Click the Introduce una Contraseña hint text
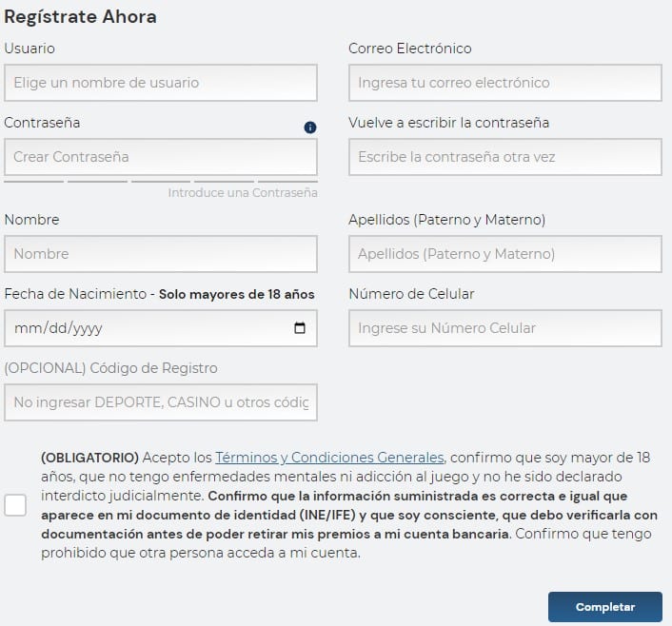The height and width of the screenshot is (626, 672). click(243, 193)
